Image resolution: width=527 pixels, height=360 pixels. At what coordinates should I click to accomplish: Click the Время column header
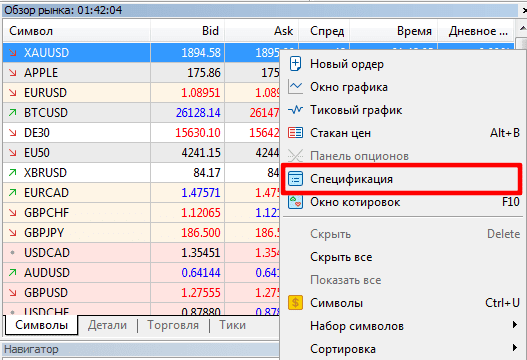pyautogui.click(x=394, y=31)
